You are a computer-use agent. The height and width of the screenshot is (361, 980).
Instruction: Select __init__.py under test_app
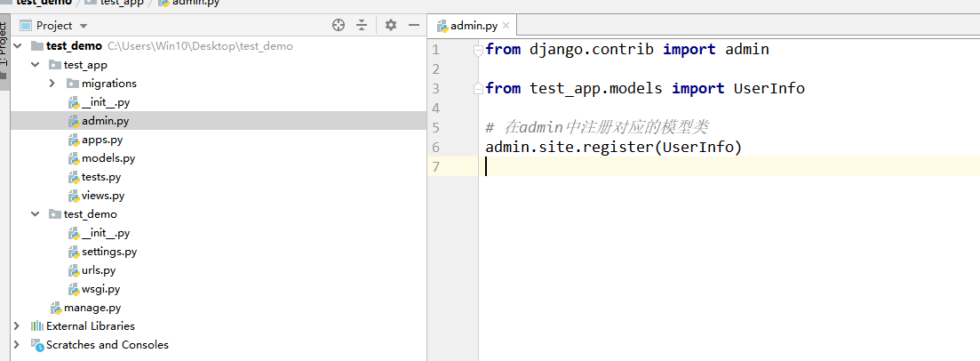coord(105,102)
